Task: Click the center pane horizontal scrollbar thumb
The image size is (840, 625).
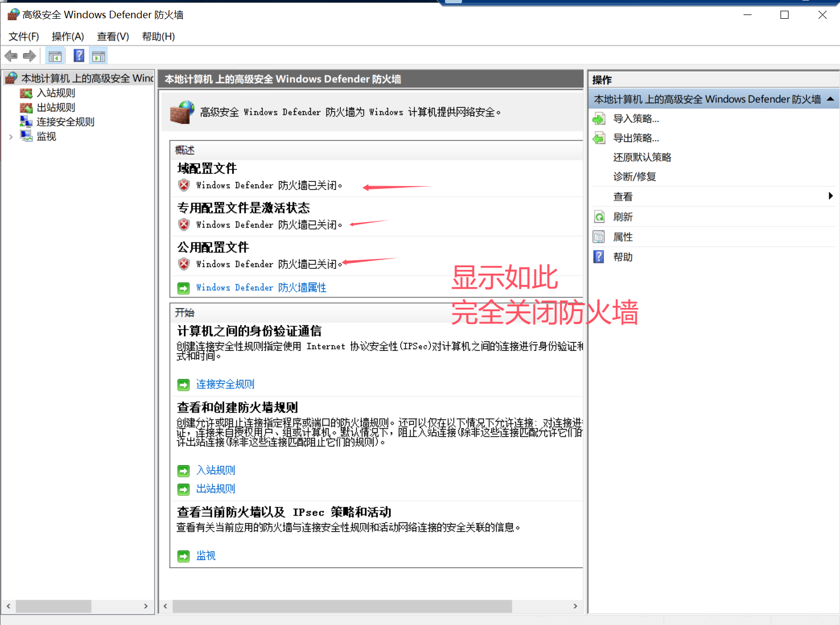Action: click(342, 606)
